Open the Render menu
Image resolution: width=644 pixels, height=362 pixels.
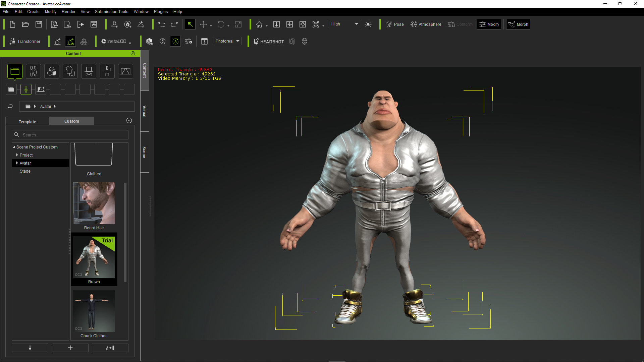68,11
